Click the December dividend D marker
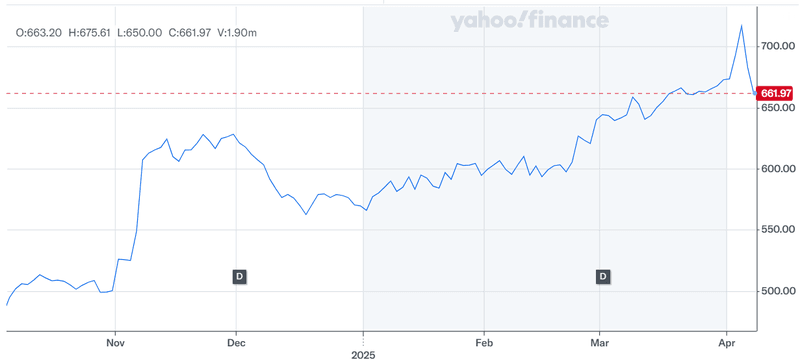 coord(240,277)
